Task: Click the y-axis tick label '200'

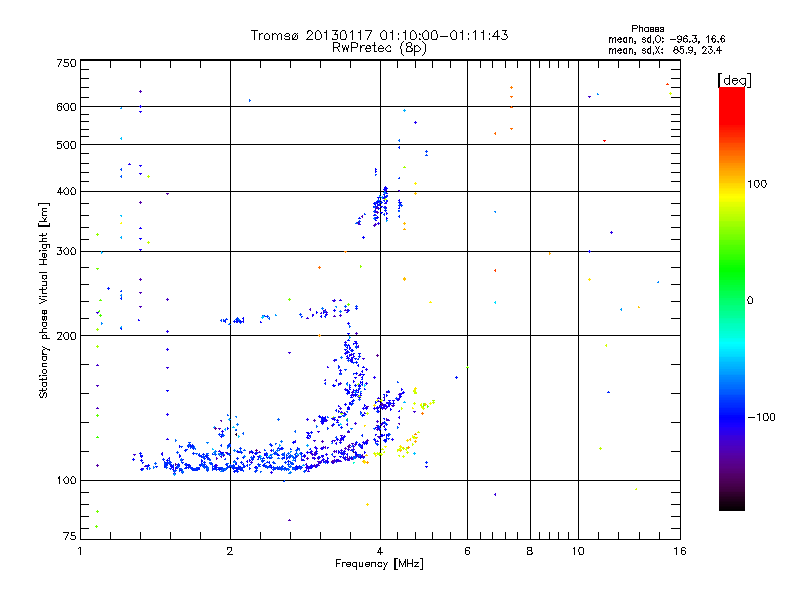Action: pos(66,336)
